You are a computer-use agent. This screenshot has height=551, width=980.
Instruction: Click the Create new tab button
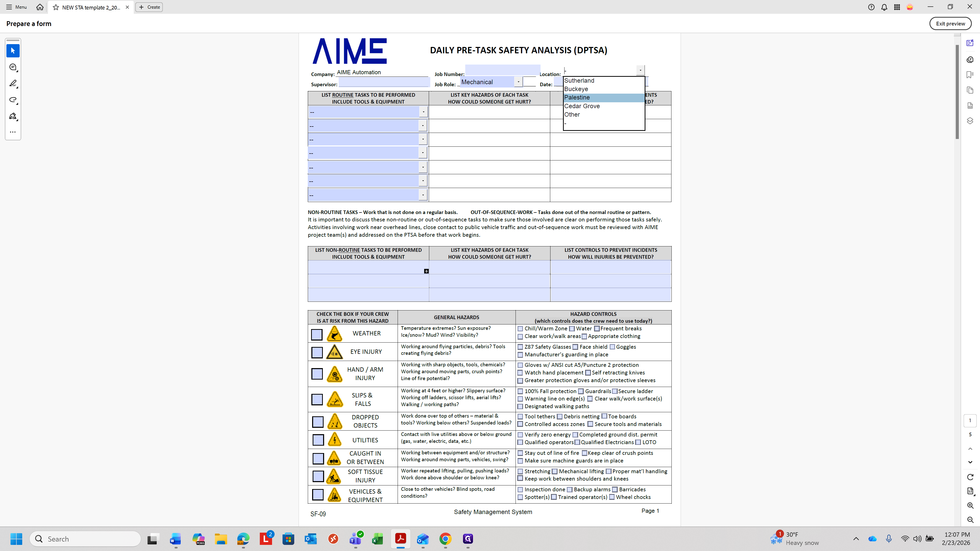(149, 7)
